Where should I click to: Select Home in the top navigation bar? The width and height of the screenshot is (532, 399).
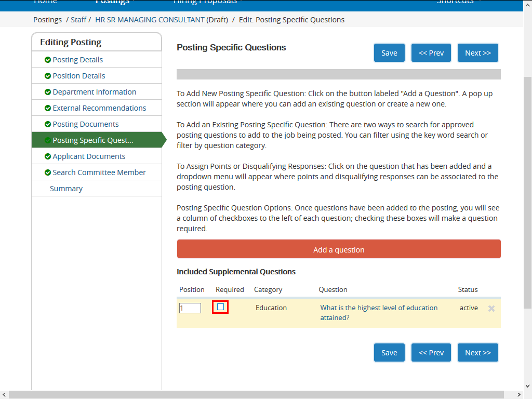(x=45, y=2)
